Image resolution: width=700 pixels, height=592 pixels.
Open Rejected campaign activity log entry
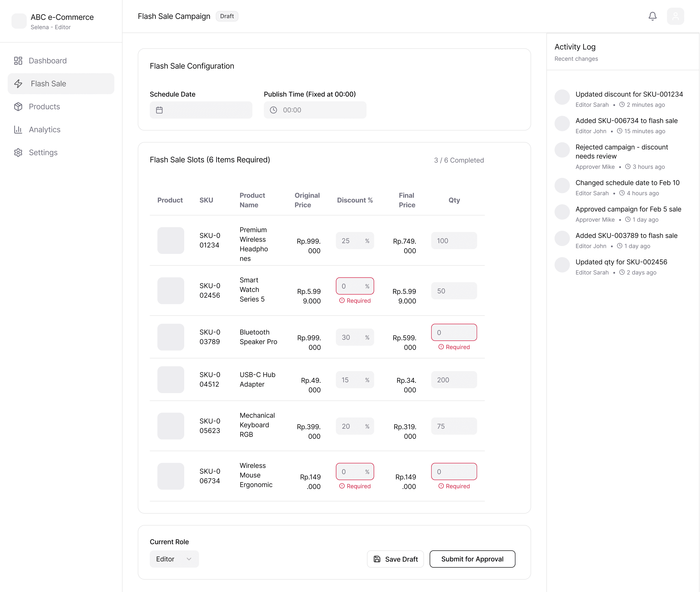point(621,152)
